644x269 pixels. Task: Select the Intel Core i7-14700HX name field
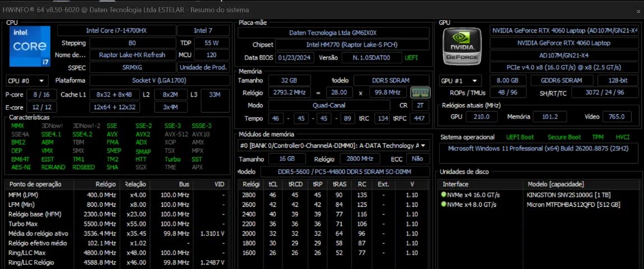pyautogui.click(x=116, y=30)
